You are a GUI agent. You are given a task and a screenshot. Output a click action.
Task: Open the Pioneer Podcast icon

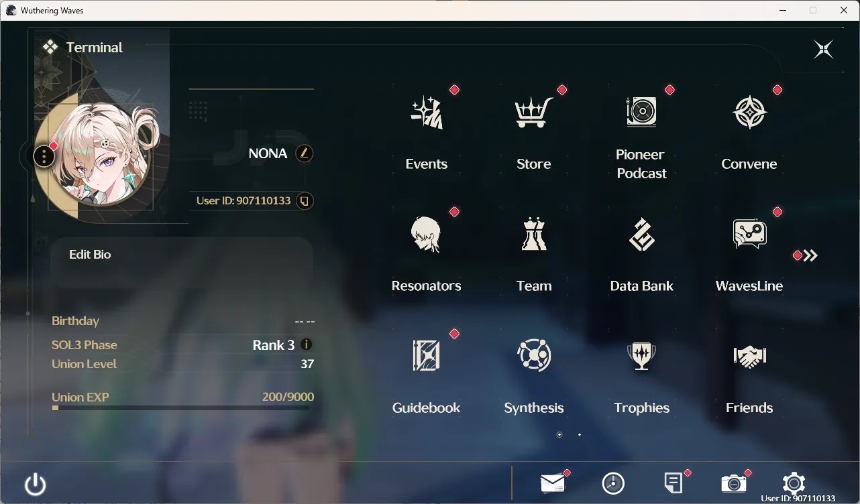tap(641, 111)
